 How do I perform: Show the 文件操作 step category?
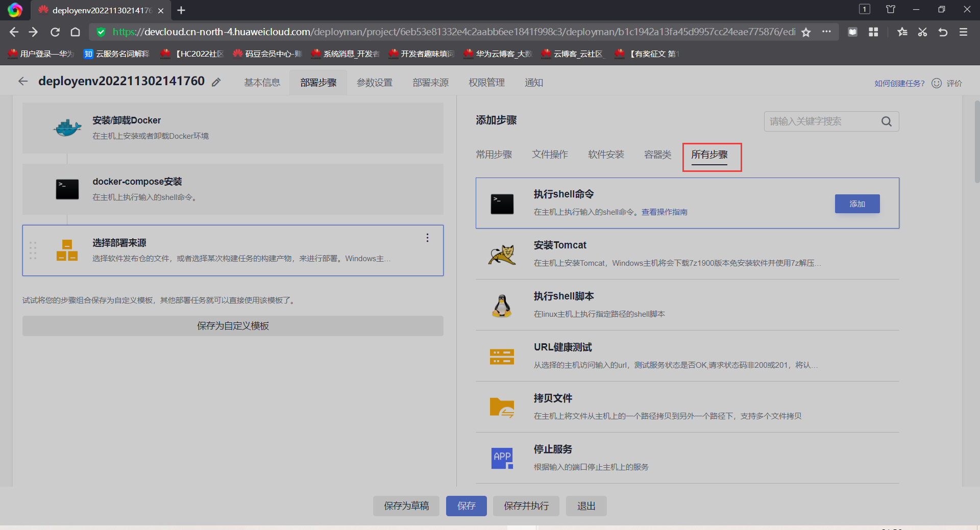click(550, 155)
